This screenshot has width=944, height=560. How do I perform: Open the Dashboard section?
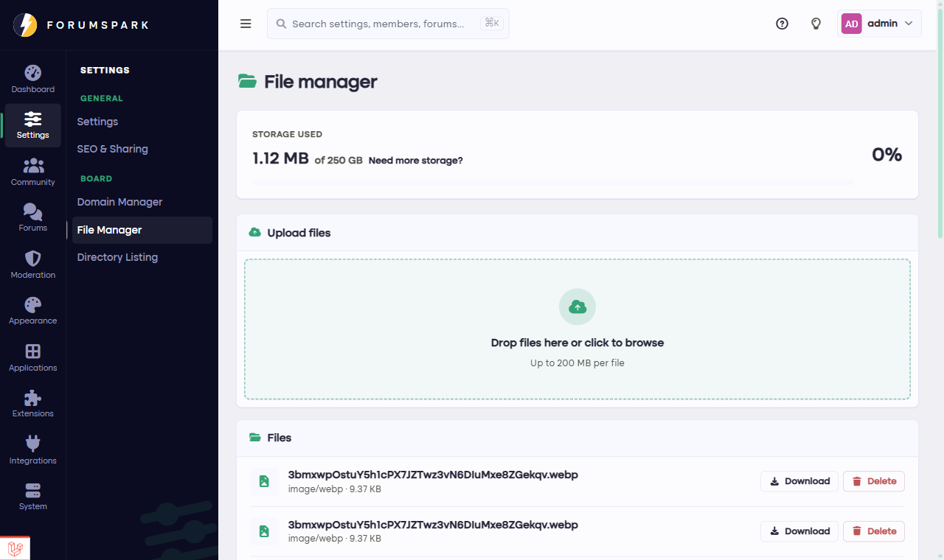click(x=32, y=80)
